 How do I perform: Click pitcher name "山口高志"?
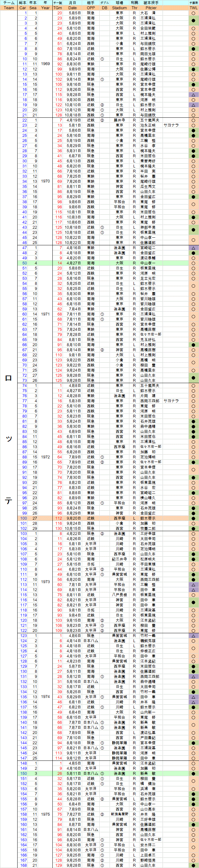tap(148, 809)
